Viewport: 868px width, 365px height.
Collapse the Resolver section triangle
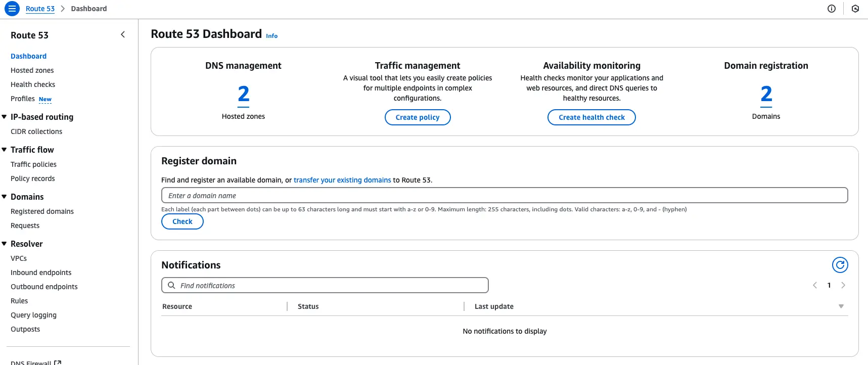tap(5, 244)
